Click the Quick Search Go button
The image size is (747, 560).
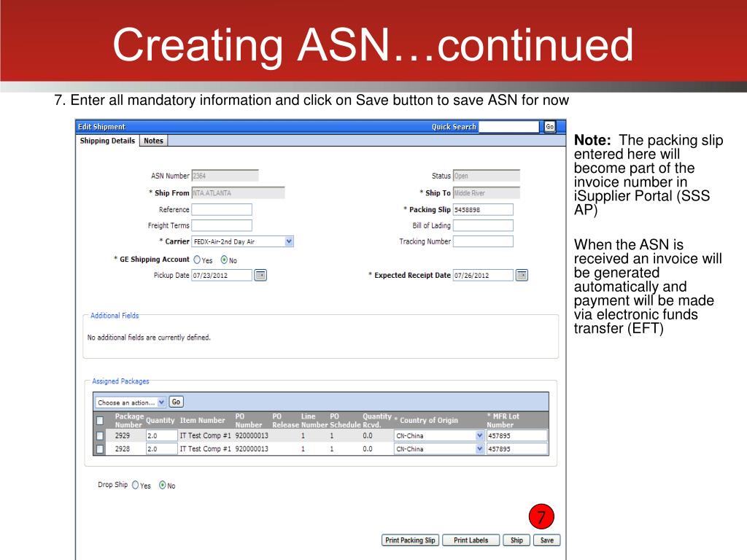pyautogui.click(x=549, y=127)
